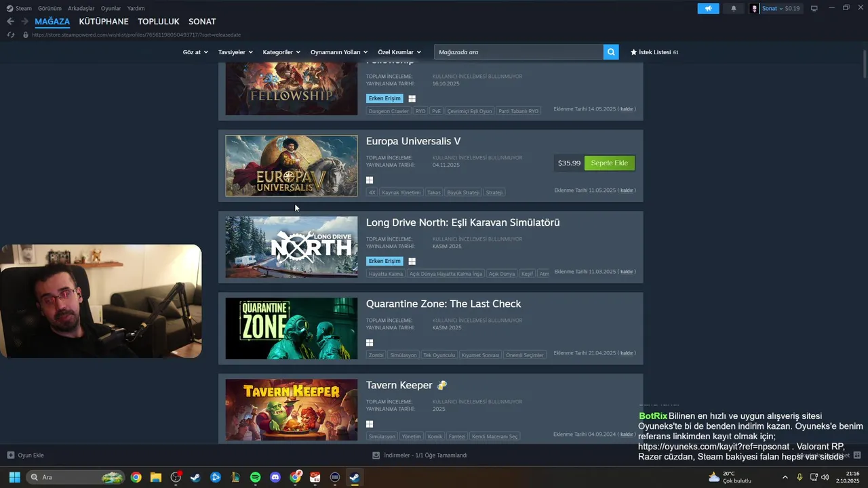Show hidden system tray icons
Viewport: 868px width, 488px height.
(785, 477)
